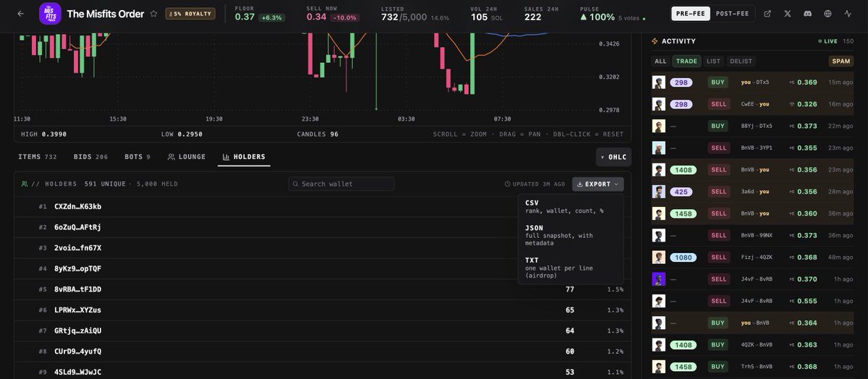Toggle the LIVE activity indicator
Image resolution: width=868 pixels, height=379 pixels.
[828, 41]
